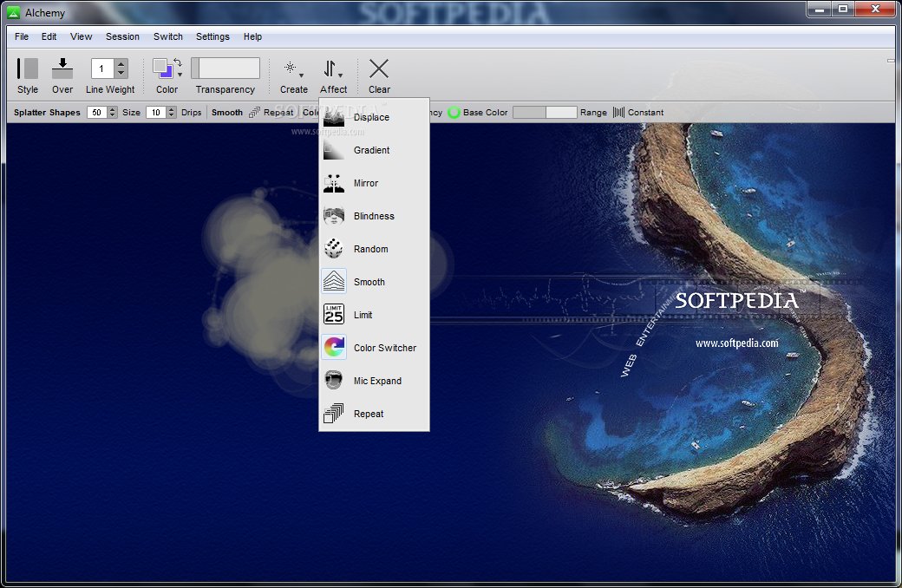Click the Drips label

tap(192, 112)
